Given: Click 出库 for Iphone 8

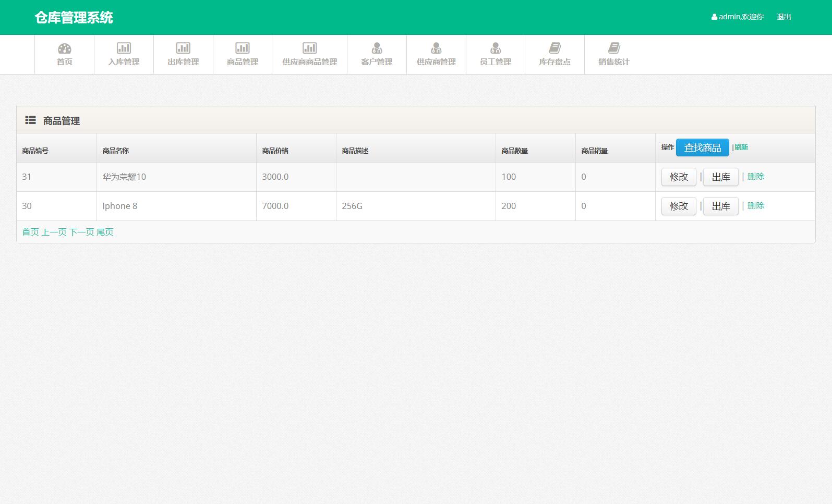Looking at the screenshot, I should (x=721, y=206).
